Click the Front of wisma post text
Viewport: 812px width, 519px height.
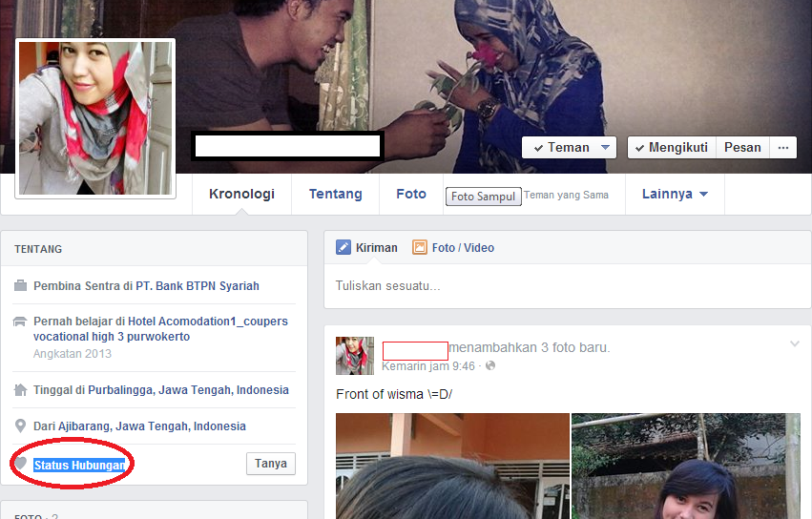click(394, 394)
